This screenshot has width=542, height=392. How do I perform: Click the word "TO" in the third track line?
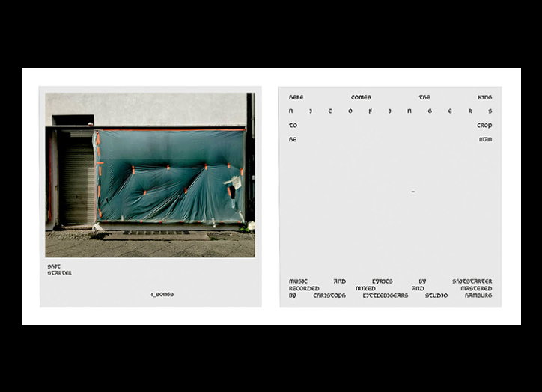tap(293, 126)
